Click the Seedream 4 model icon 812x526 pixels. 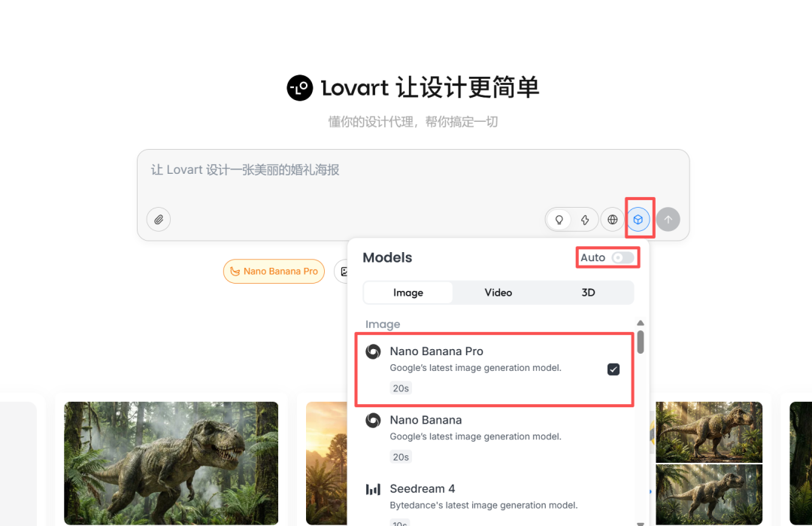pyautogui.click(x=373, y=488)
